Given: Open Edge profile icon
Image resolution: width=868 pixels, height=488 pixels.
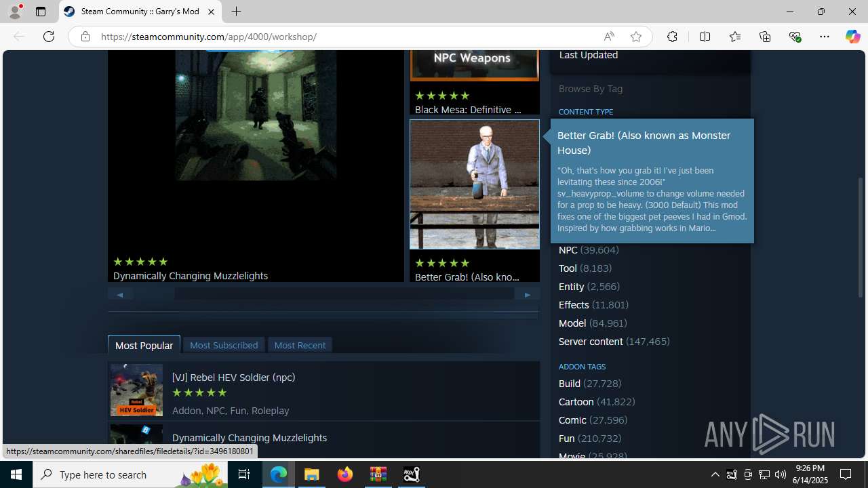Looking at the screenshot, I should 15,12.
